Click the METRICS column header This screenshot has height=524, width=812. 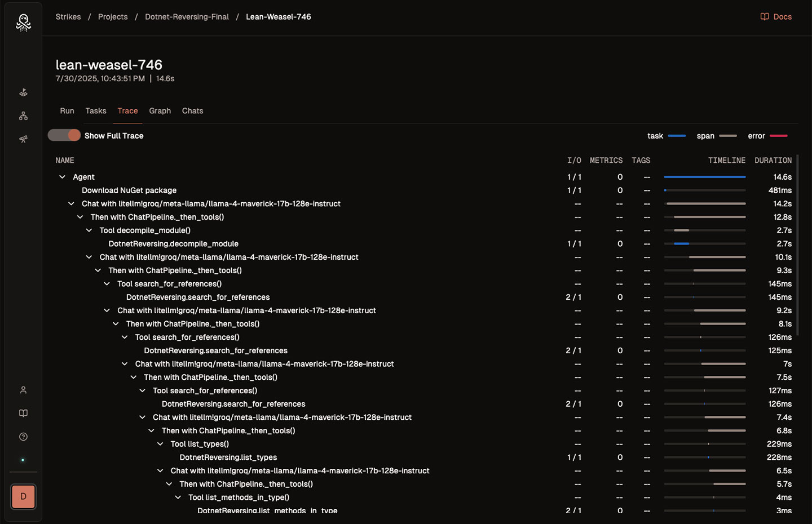[606, 161]
